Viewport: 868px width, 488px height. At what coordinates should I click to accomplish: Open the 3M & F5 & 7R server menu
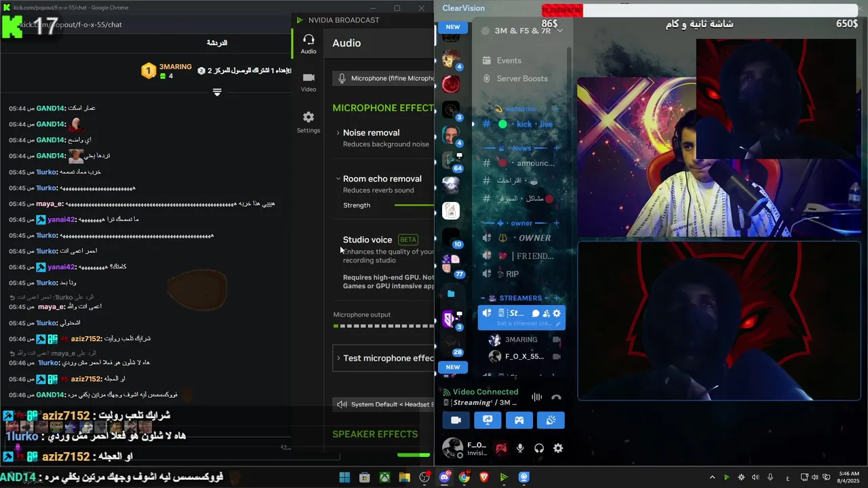pyautogui.click(x=521, y=30)
